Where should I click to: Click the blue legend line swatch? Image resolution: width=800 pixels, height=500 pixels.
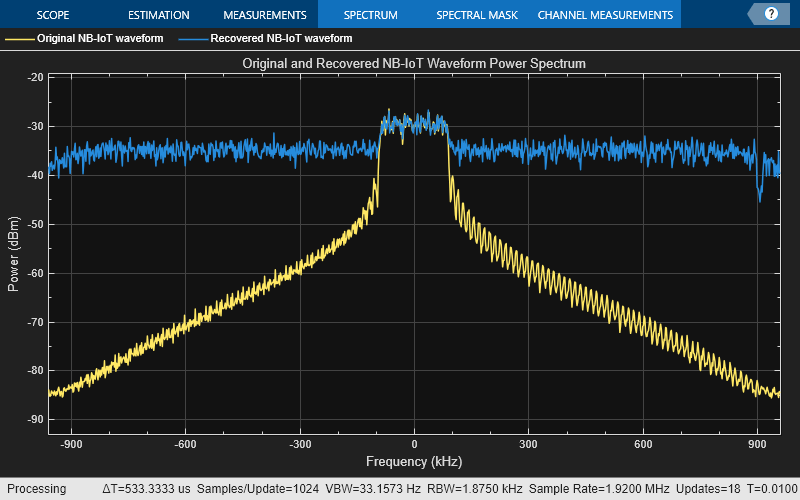click(193, 39)
